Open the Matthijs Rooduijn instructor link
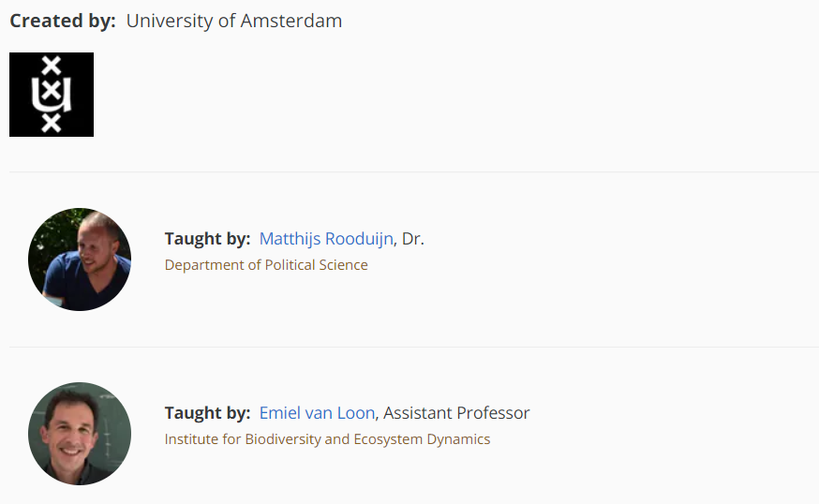 326,239
